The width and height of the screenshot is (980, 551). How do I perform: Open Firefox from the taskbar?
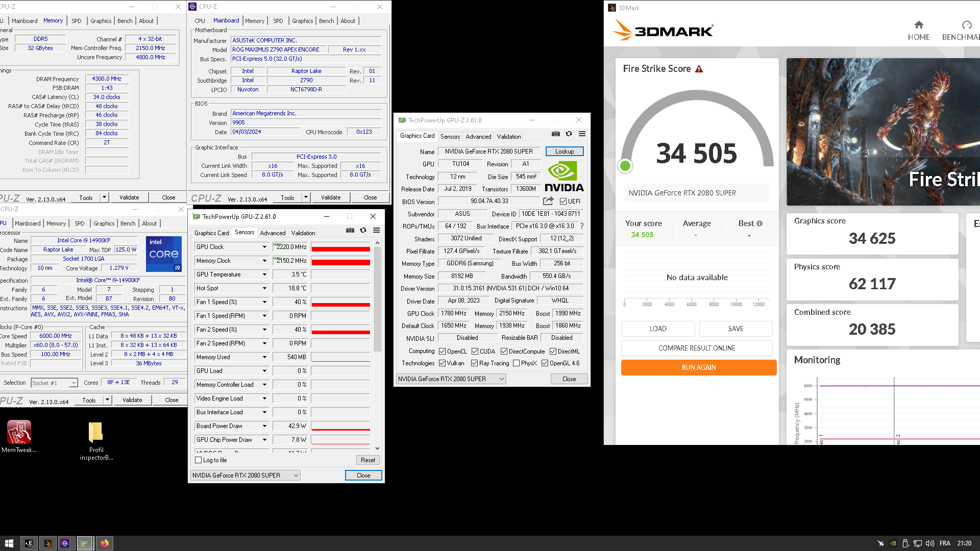(105, 543)
